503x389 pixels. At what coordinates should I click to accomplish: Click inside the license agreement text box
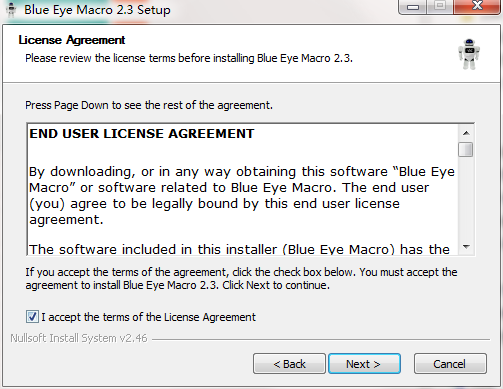coord(243,189)
